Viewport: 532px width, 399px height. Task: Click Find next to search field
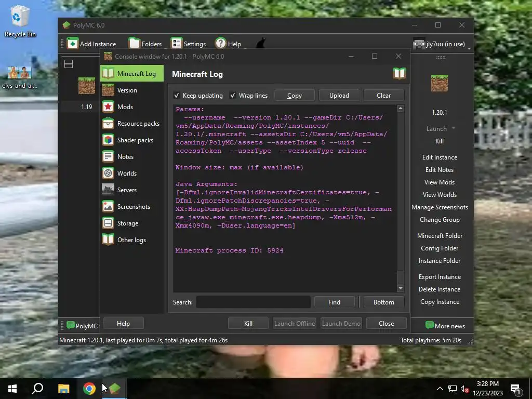(334, 302)
